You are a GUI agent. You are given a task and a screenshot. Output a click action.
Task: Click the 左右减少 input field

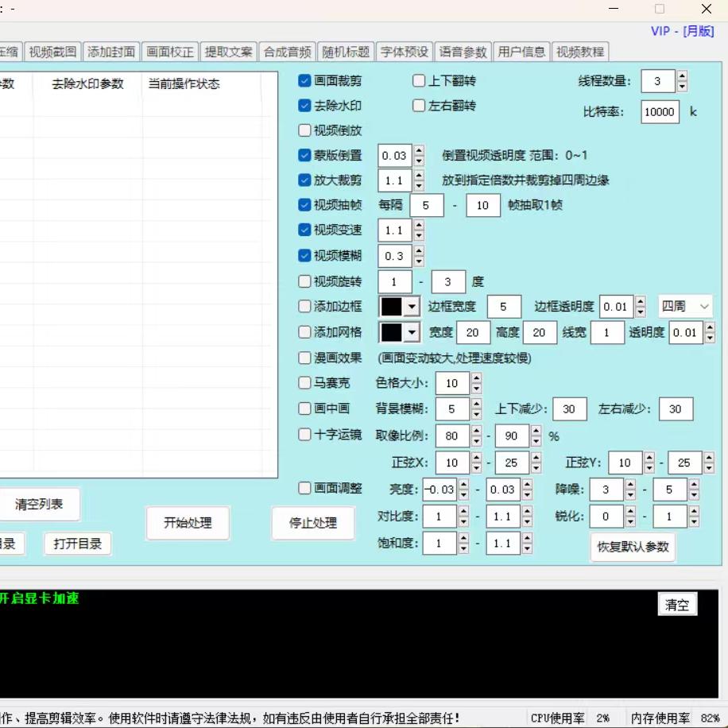676,409
